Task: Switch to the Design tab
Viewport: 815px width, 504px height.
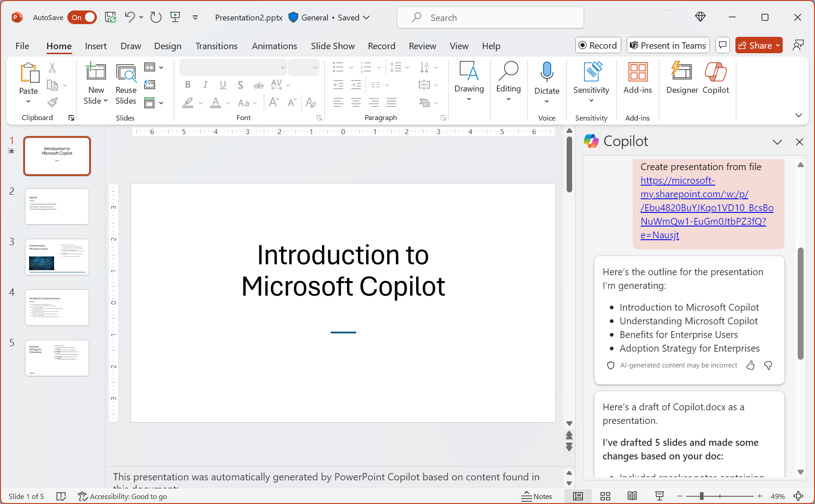Action: coord(168,46)
